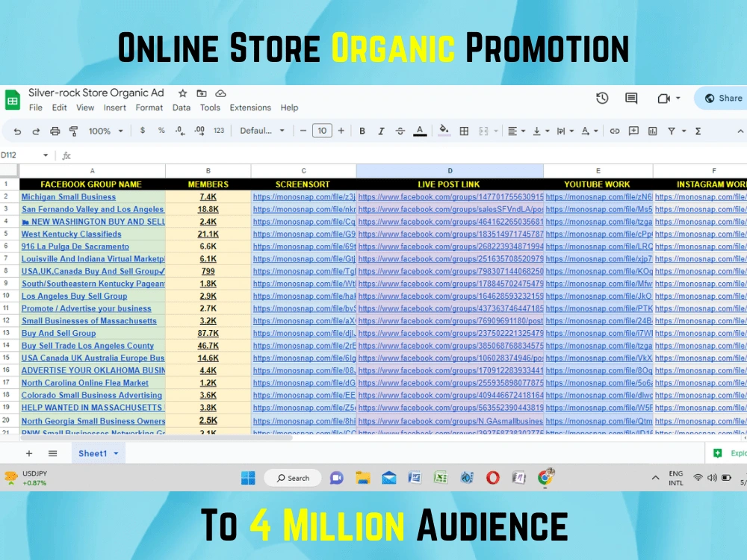
Task: Open the Michigan Small Business link
Action: (x=69, y=196)
